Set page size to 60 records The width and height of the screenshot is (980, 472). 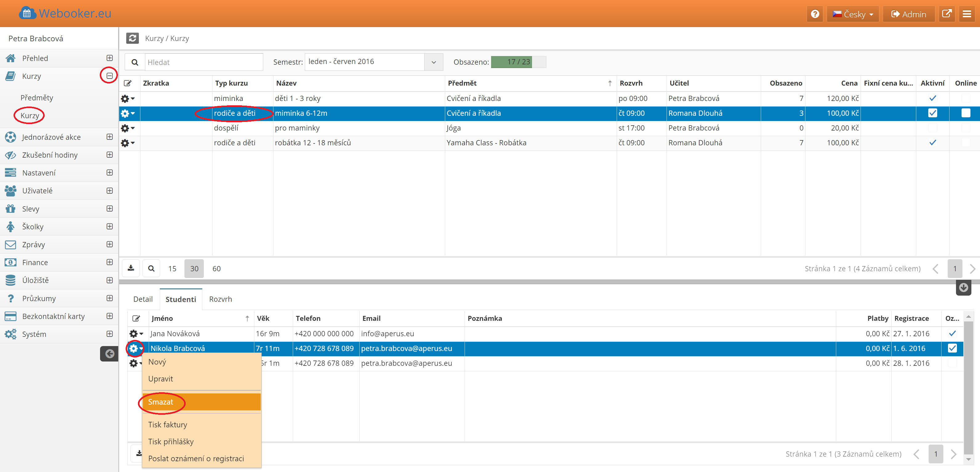216,268
